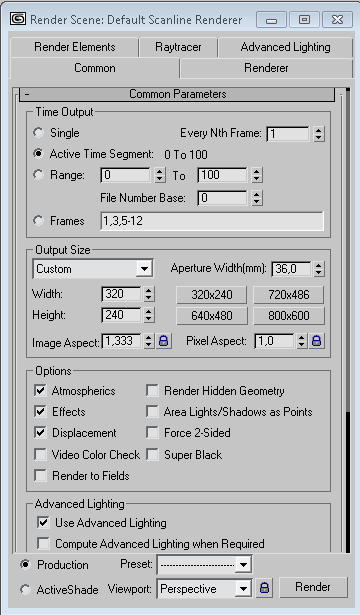Adjust the Pixel Aspect spinner

point(301,341)
